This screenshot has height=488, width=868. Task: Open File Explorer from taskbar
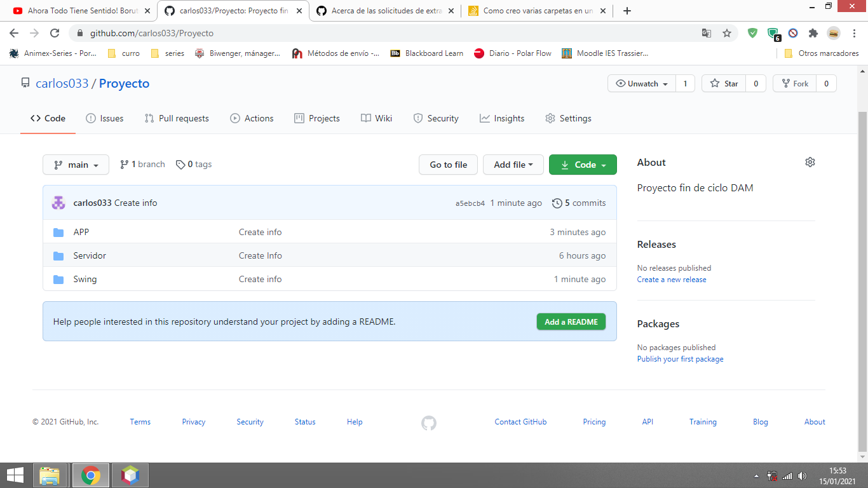[49, 475]
